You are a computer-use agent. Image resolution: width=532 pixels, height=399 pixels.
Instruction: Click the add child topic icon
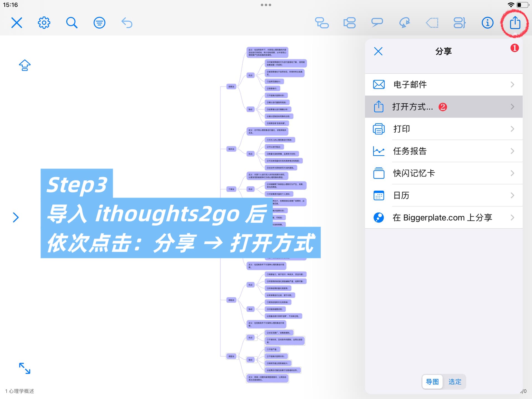322,23
